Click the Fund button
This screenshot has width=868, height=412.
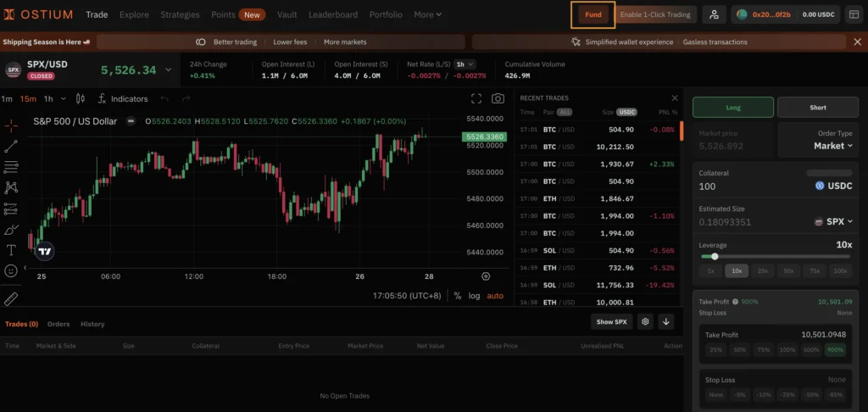coord(593,14)
